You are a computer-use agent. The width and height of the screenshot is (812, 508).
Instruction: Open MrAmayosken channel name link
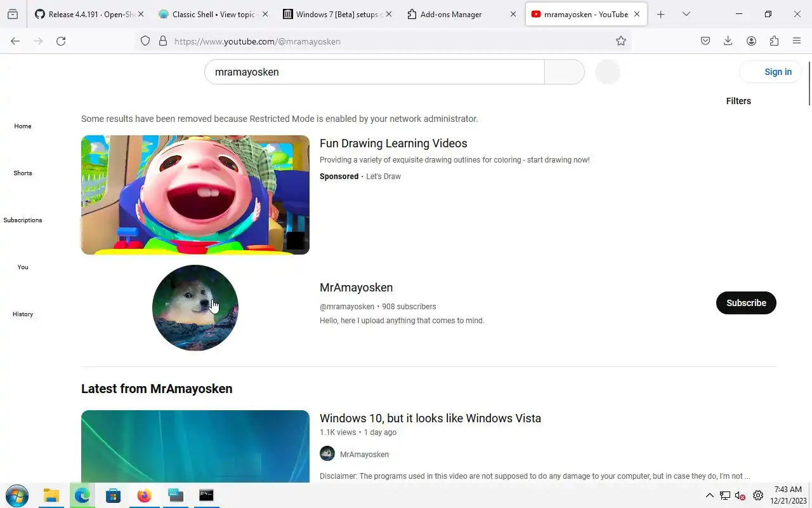pyautogui.click(x=357, y=288)
